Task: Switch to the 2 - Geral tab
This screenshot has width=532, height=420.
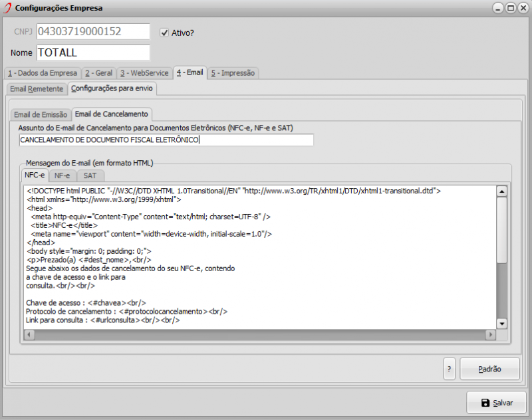Action: 98,72
